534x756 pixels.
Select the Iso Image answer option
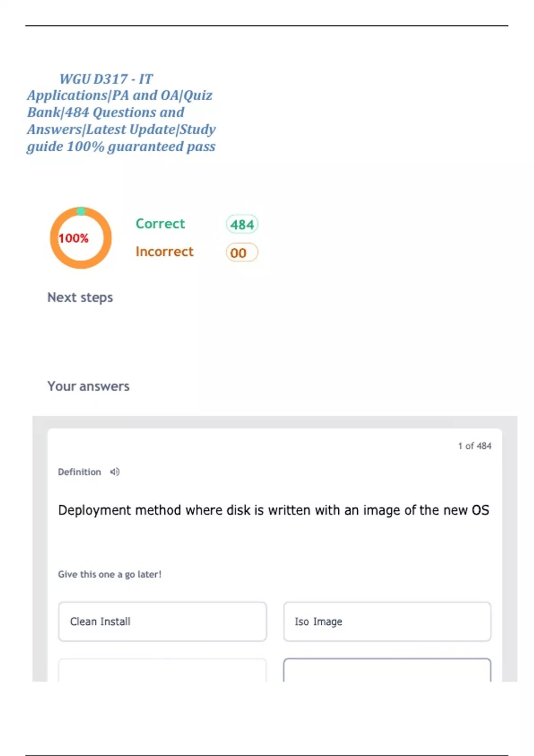(387, 621)
